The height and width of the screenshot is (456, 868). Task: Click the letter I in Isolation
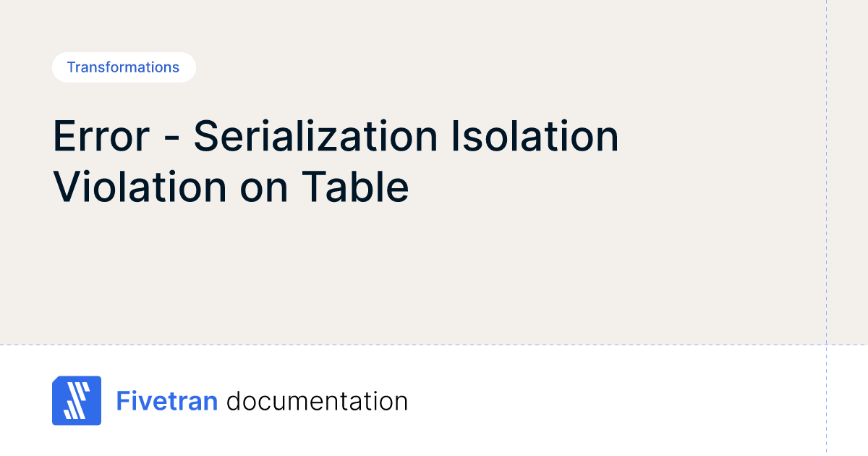(x=456, y=136)
